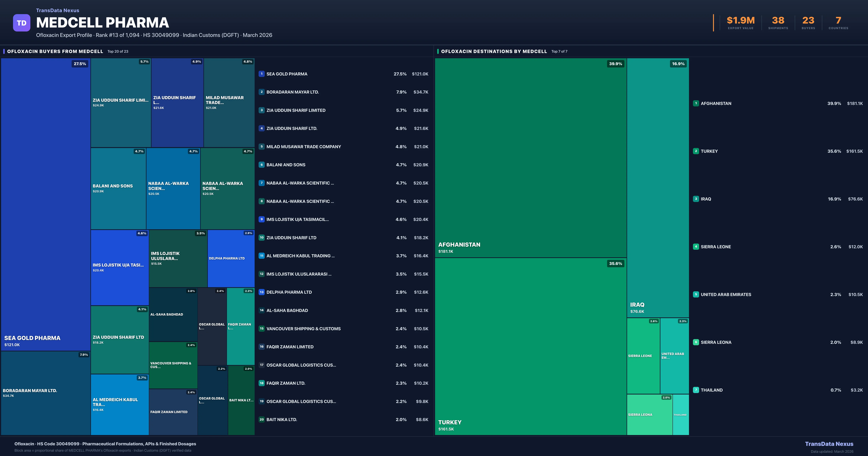Screen dimensions: 868x456
Task: Click rank badge 1 beside Sea Gold Pharma
Action: point(261,74)
